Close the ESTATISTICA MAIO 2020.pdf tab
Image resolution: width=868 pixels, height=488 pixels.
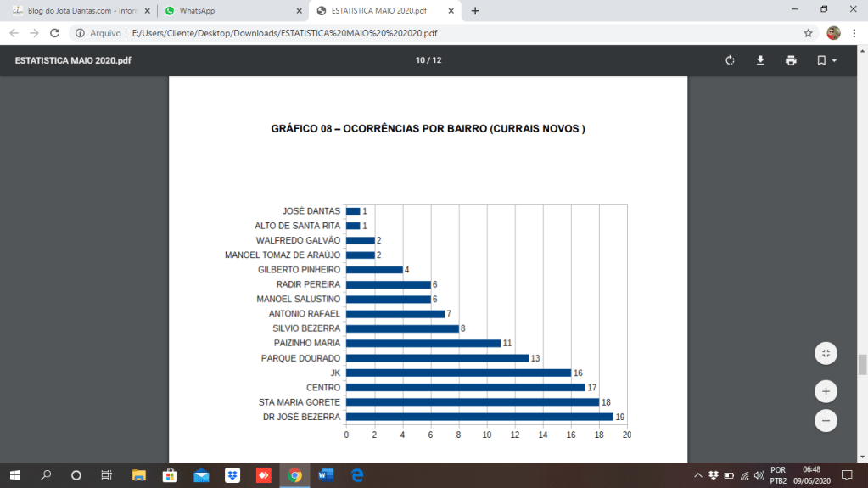point(451,11)
